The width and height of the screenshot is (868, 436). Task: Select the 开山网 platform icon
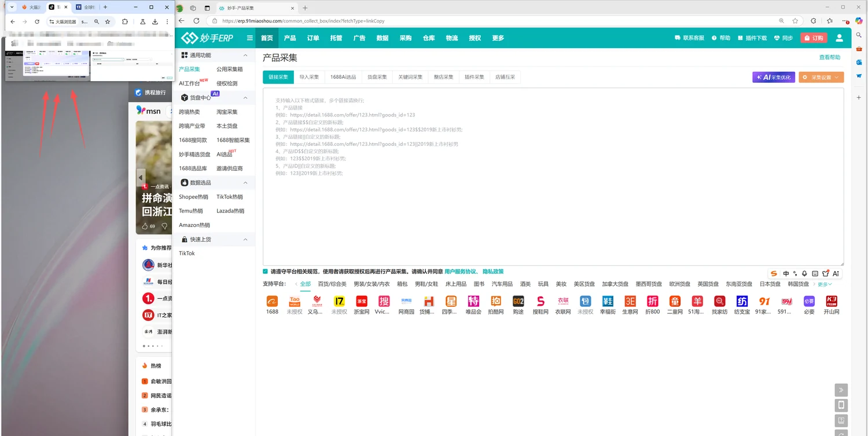(x=832, y=301)
